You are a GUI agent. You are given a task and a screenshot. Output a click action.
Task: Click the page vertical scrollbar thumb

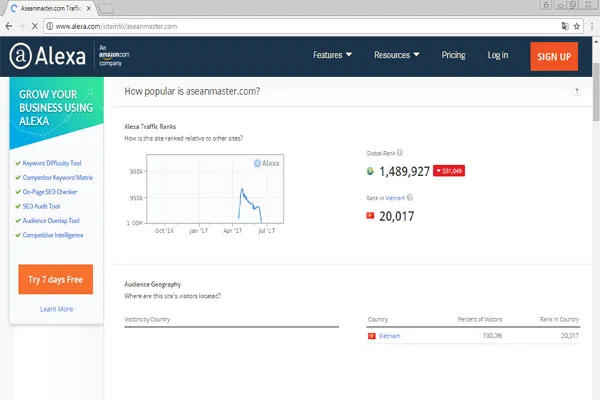tap(596, 92)
